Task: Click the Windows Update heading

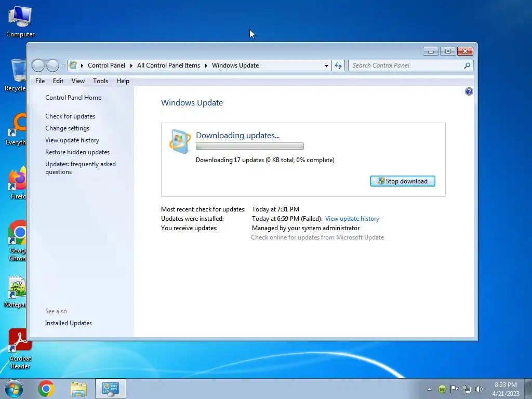Action: click(x=192, y=103)
